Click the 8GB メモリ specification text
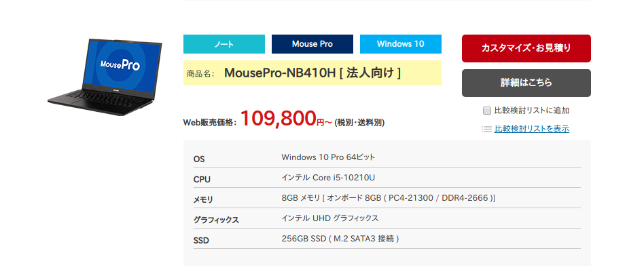Image resolution: width=644 pixels, height=274 pixels. [388, 198]
